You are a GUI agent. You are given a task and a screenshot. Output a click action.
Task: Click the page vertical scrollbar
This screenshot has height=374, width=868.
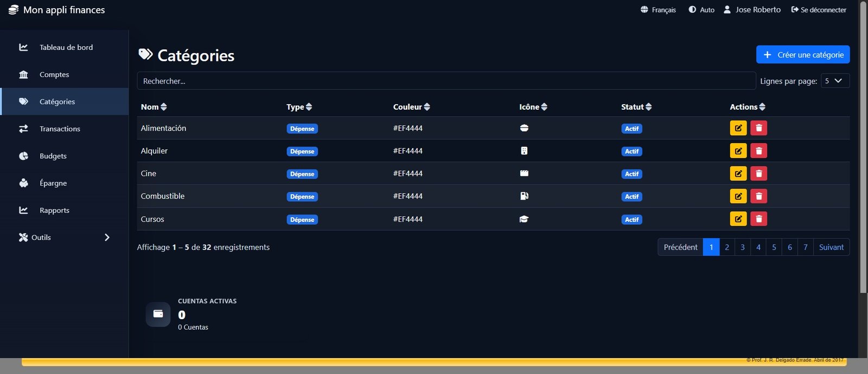(x=863, y=148)
